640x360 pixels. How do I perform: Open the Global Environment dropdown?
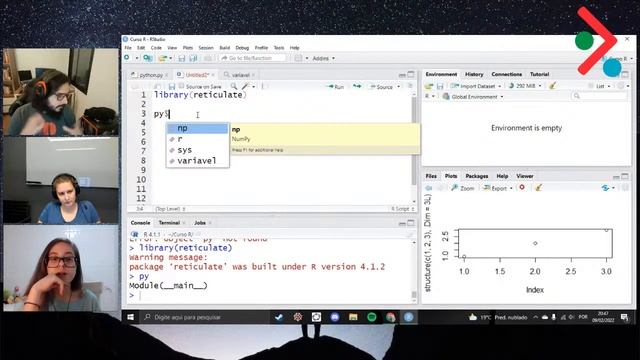pyautogui.click(x=473, y=97)
